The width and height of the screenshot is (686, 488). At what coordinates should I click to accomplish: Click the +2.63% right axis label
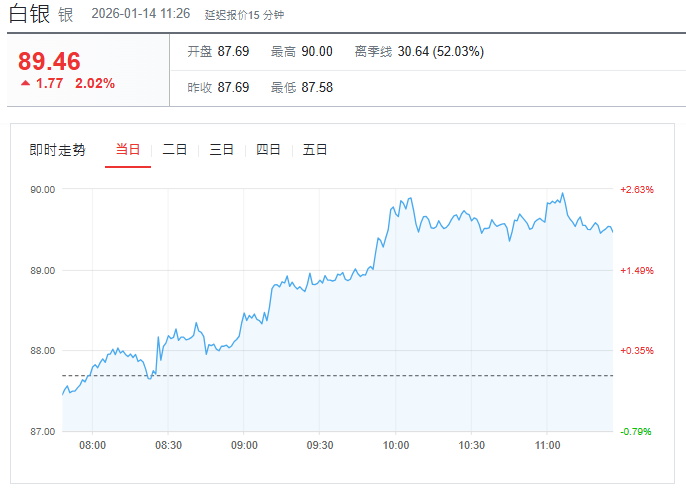(636, 189)
